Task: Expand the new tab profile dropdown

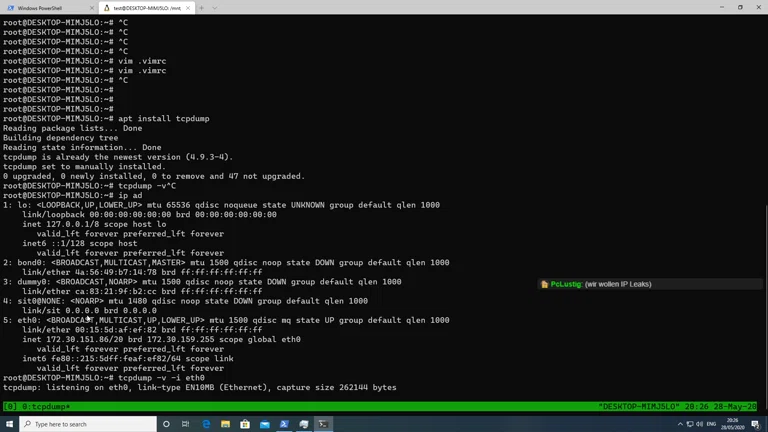Action: 215,8
